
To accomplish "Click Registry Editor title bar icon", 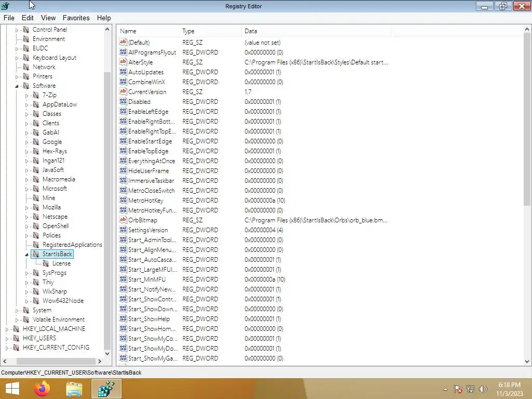I will (5, 6).
